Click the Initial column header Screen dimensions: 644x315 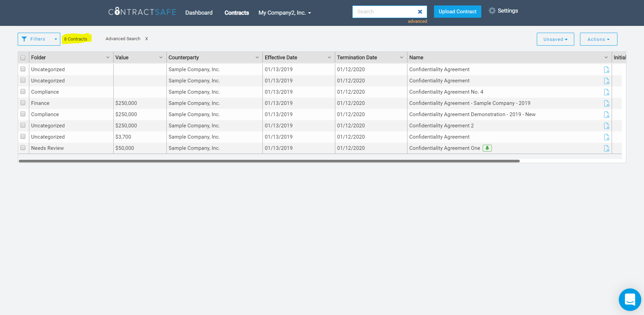[619, 58]
